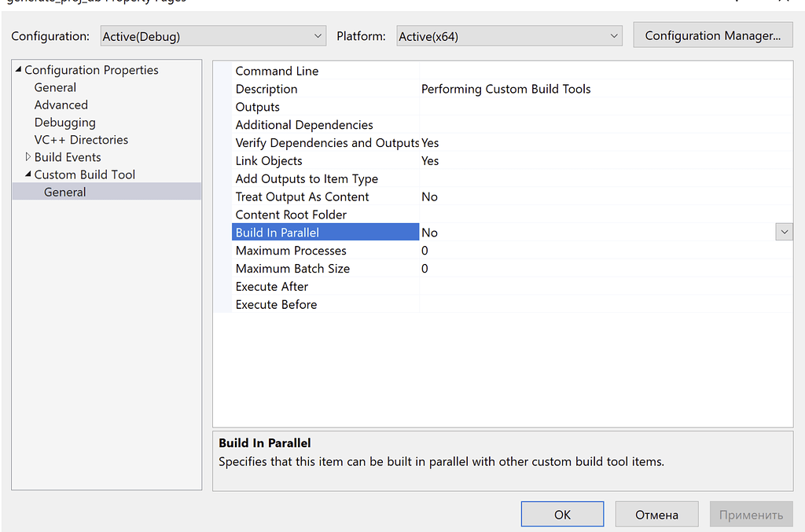This screenshot has height=532, width=805.
Task: Open the Build In Parallel value dropdown
Action: pos(784,231)
